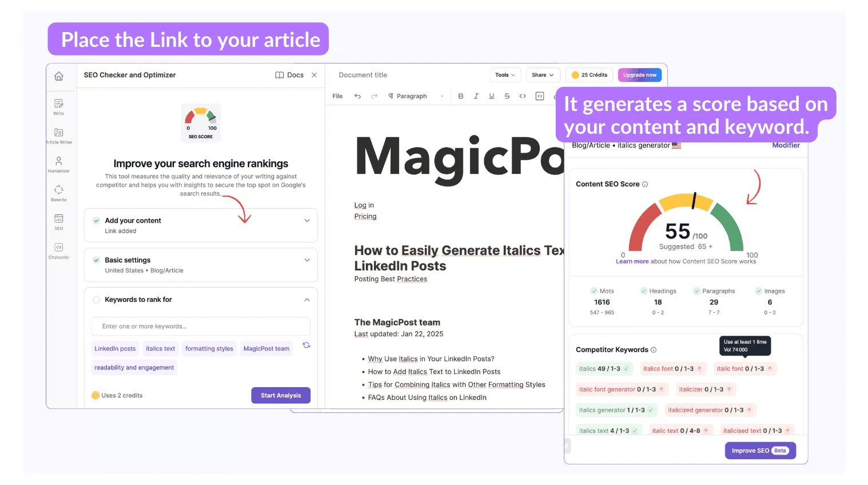Refresh suggested keywords icon
The image size is (868, 485).
(x=306, y=345)
